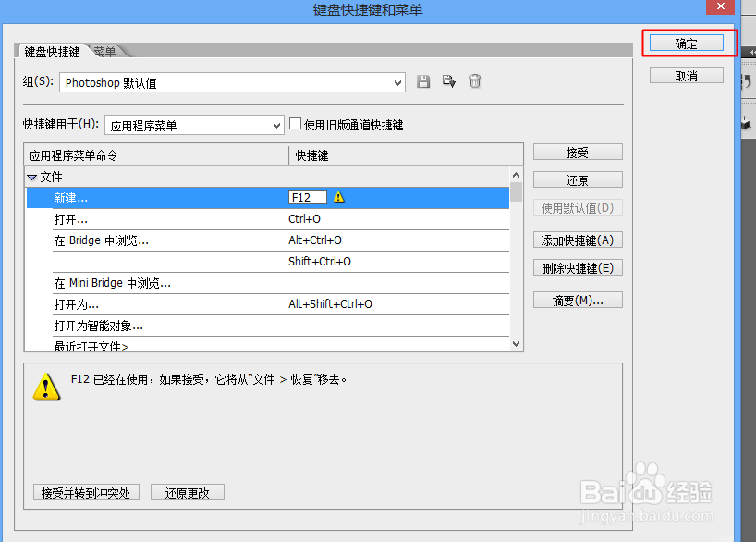This screenshot has width=756, height=542.
Task: Open the 组(S) shortcut set dropdown
Action: (x=399, y=82)
